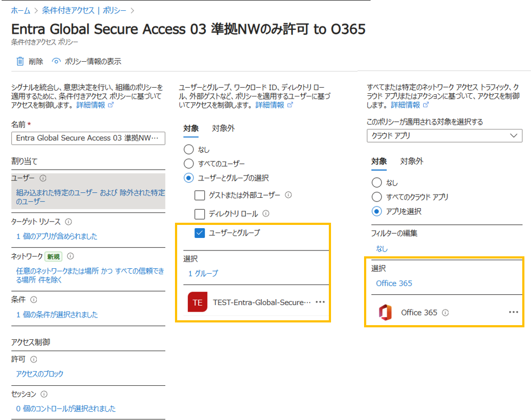Viewport: 532px width, 420px height.
Task: Select なし radio under cloud apps 対象
Action: (x=377, y=183)
